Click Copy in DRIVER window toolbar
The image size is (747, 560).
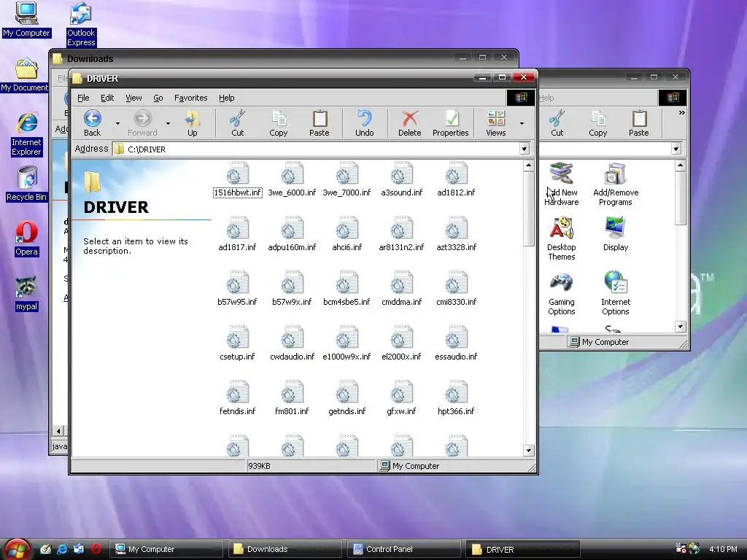(279, 123)
